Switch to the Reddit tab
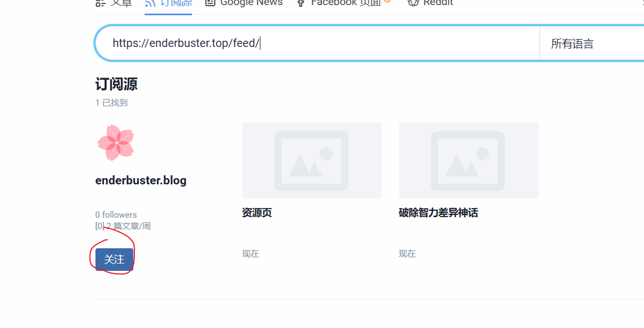This screenshot has width=644, height=328. (438, 3)
